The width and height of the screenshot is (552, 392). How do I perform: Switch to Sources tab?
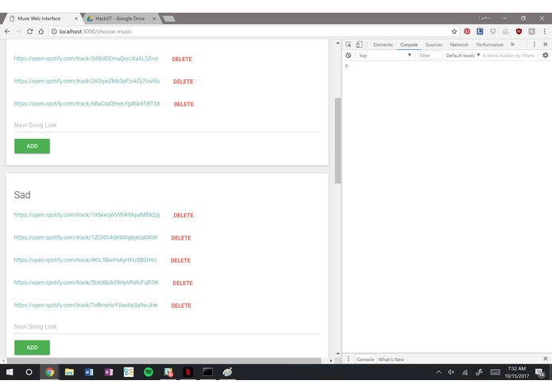tap(434, 44)
